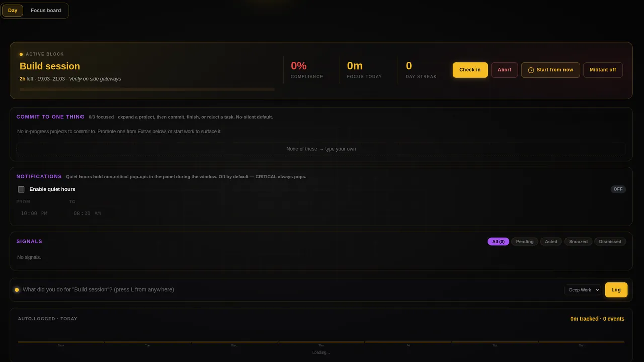
Task: Click the yellow Log button
Action: click(616, 290)
